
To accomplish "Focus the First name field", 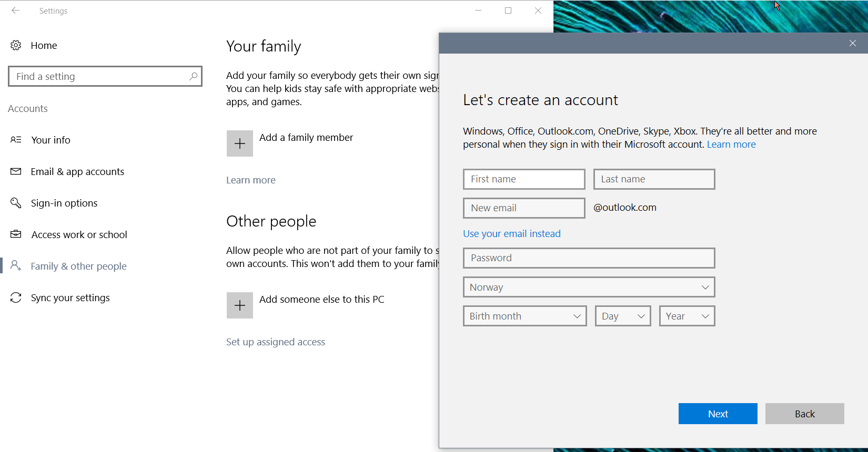I will pos(524,179).
